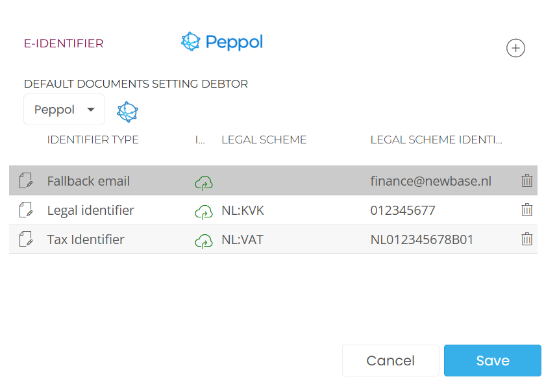The height and width of the screenshot is (392, 544).
Task: Delete the Tax Identifier entry
Action: (527, 239)
